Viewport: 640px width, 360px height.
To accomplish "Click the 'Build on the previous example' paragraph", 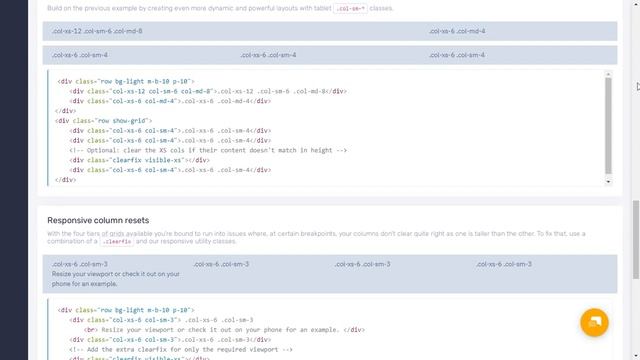I will pyautogui.click(x=220, y=8).
